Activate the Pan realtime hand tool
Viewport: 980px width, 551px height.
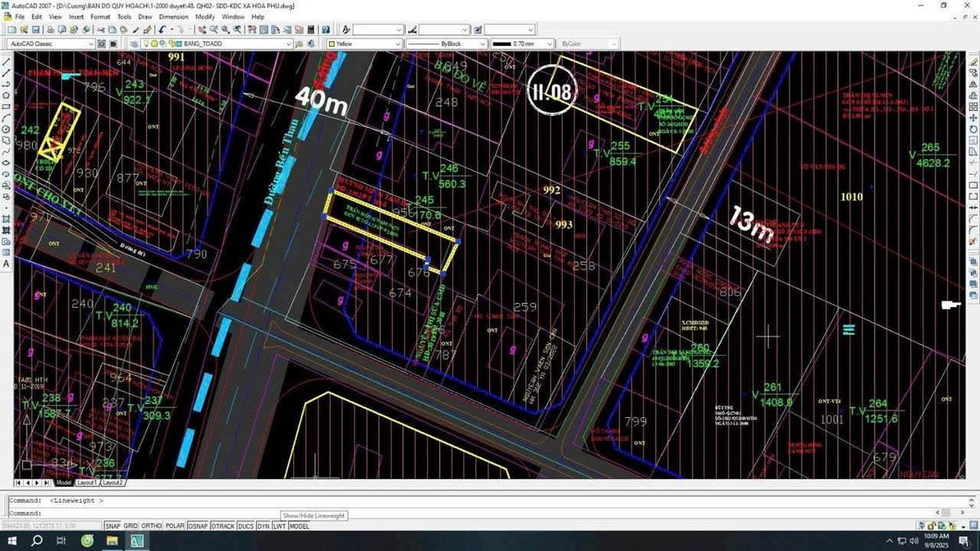click(x=203, y=29)
